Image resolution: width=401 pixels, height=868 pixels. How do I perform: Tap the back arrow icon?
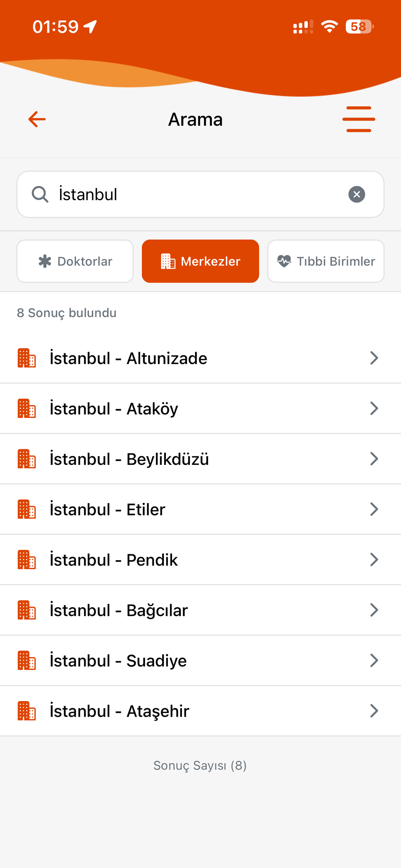pos(37,119)
